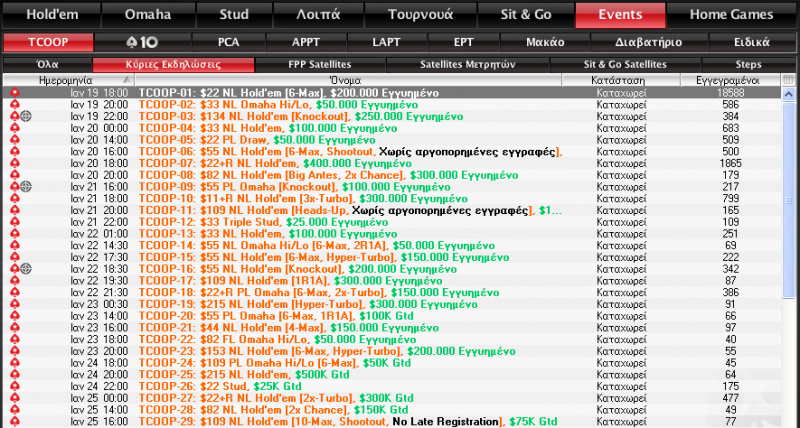Click the red spade icon of TCOOP-18

pyautogui.click(x=15, y=292)
